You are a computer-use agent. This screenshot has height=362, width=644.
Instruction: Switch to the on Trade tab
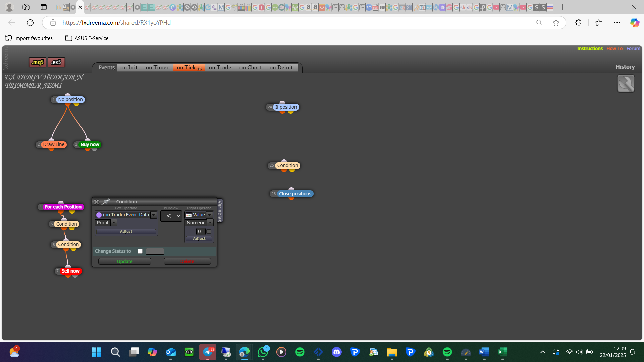[220, 68]
